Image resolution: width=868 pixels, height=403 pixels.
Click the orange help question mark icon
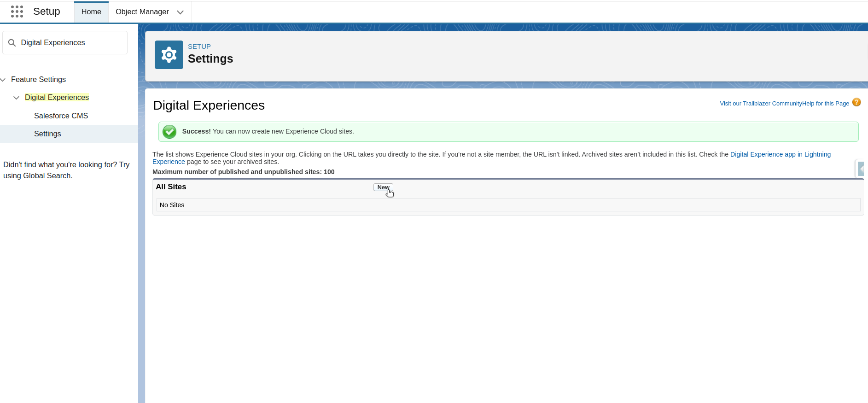click(x=856, y=102)
